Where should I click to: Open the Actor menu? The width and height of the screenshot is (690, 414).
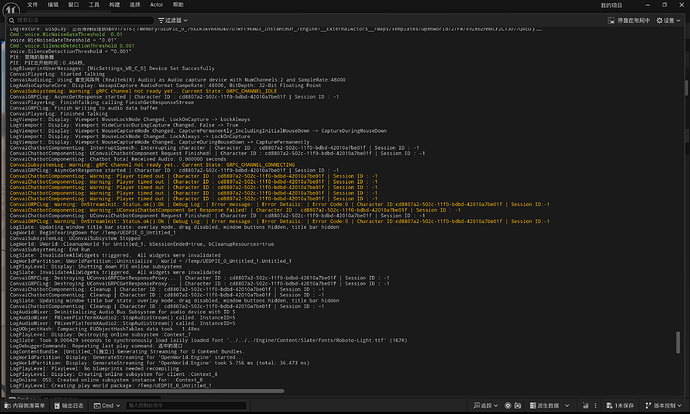(x=156, y=5)
